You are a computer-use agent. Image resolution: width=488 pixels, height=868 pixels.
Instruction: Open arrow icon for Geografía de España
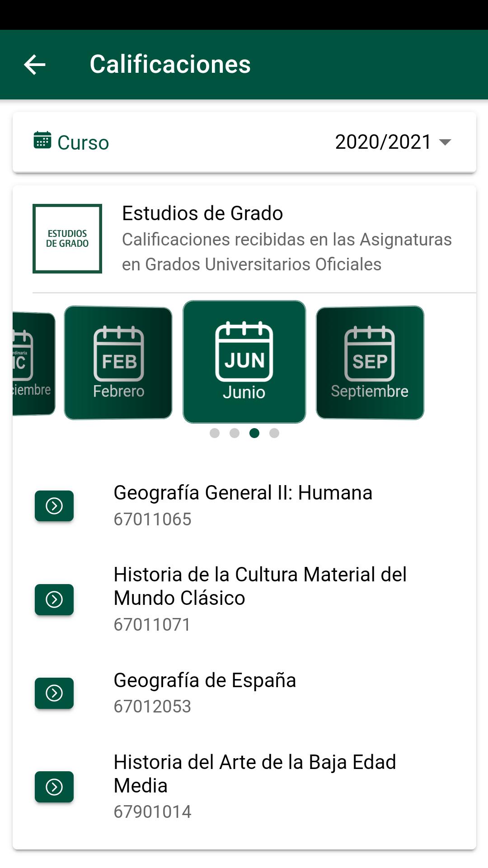[x=54, y=693]
